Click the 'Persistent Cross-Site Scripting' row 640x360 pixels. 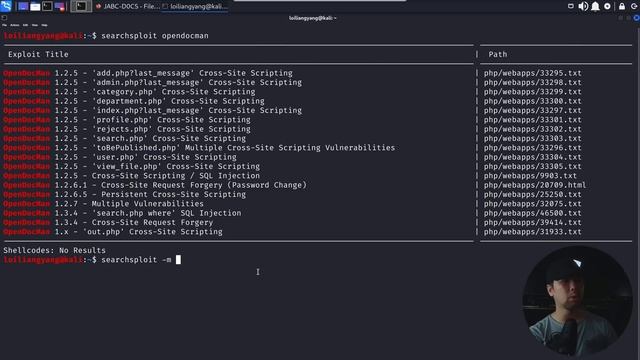coord(124,195)
